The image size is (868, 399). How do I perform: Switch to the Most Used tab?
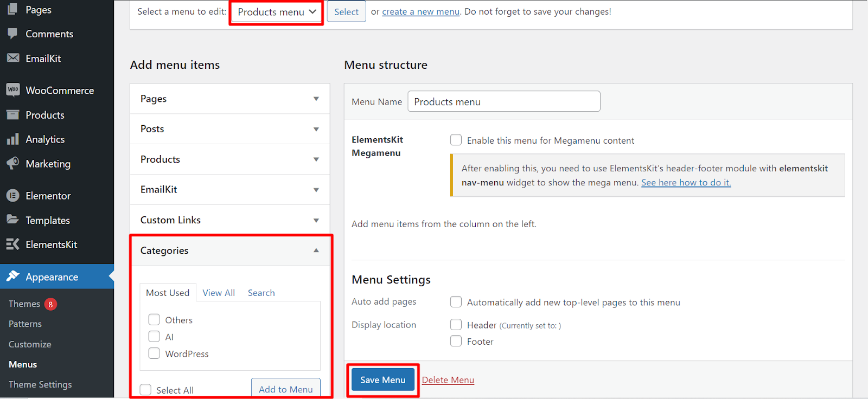click(168, 293)
